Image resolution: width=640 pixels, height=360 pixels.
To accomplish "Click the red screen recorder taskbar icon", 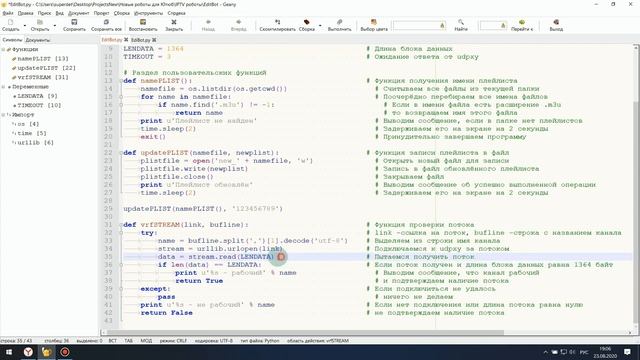I will pyautogui.click(x=65, y=352).
